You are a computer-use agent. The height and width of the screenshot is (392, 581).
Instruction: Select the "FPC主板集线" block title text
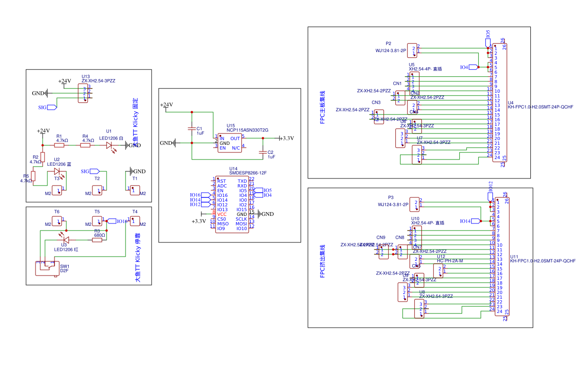pos(323,107)
